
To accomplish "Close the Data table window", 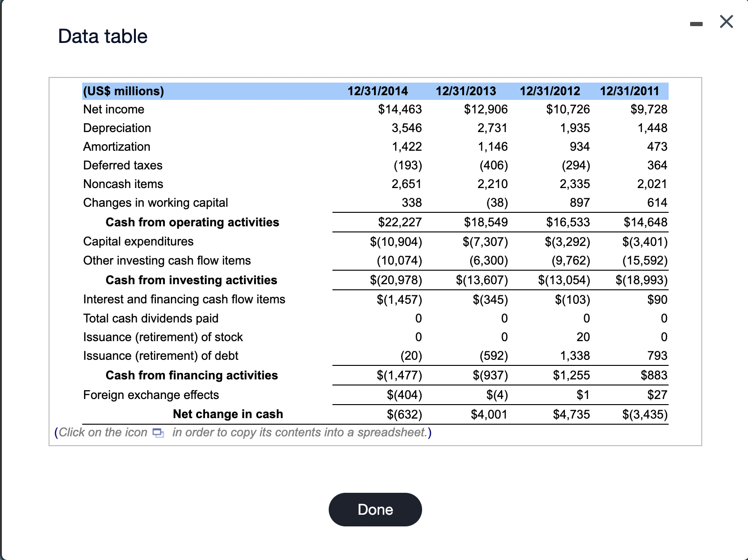I will pyautogui.click(x=726, y=21).
